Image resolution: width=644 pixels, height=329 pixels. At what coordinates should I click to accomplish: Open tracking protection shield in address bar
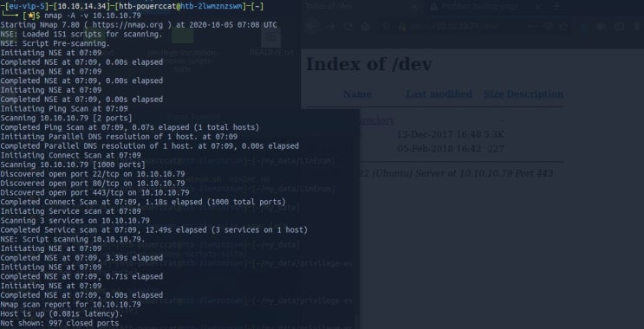pyautogui.click(x=387, y=27)
